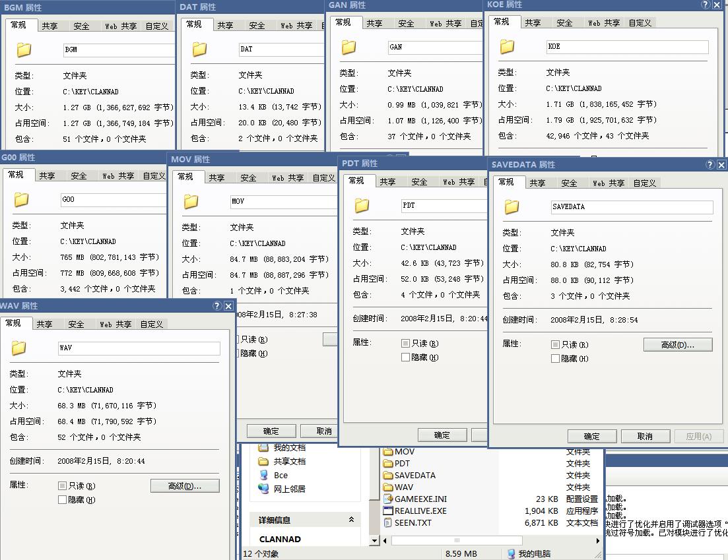Click the WAV folder name field
The height and width of the screenshot is (560, 728).
point(139,348)
